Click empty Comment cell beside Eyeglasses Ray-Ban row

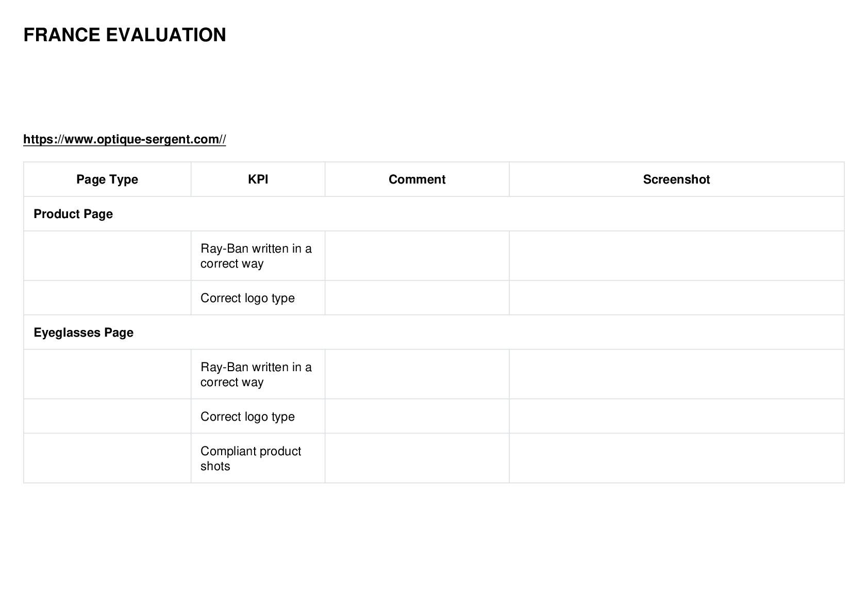(417, 375)
